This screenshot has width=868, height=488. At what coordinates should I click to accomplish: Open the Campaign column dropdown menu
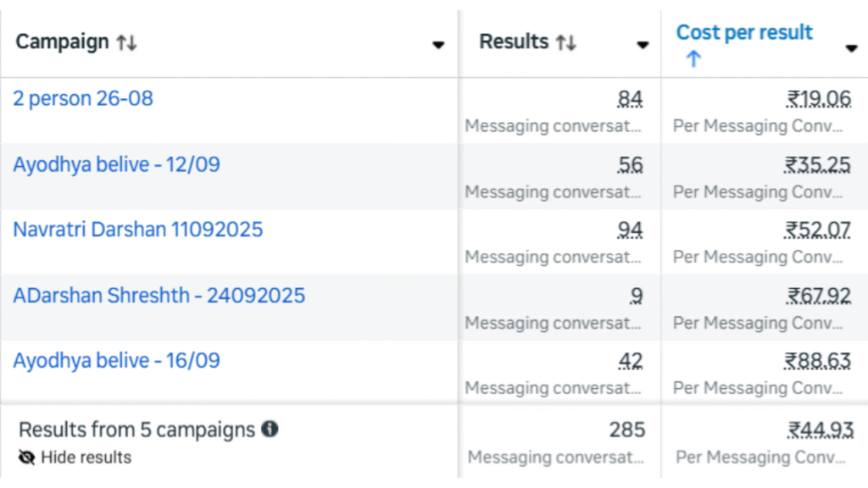pyautogui.click(x=438, y=45)
